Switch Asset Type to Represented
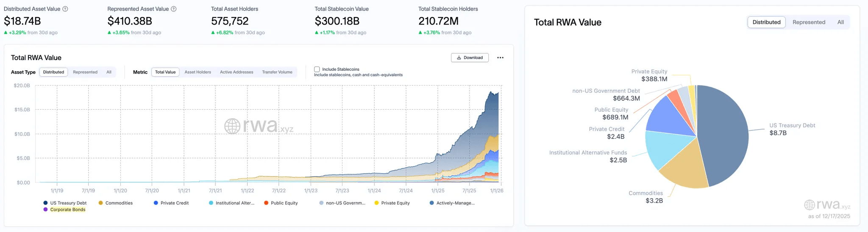The height and width of the screenshot is (232, 868). click(85, 72)
